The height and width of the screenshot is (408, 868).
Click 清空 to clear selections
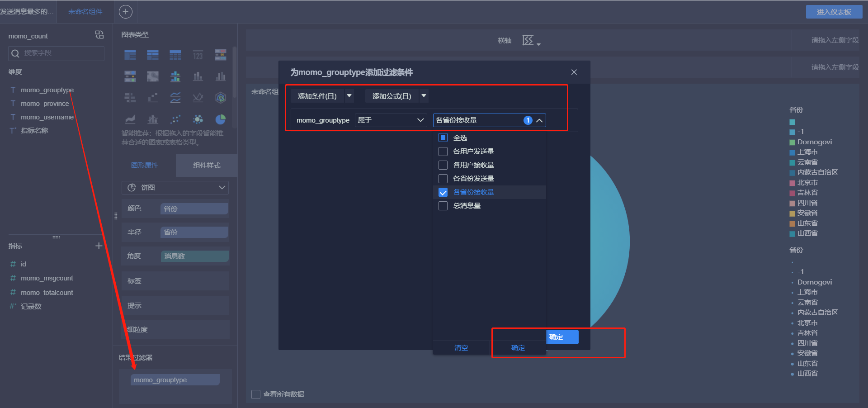tap(461, 347)
